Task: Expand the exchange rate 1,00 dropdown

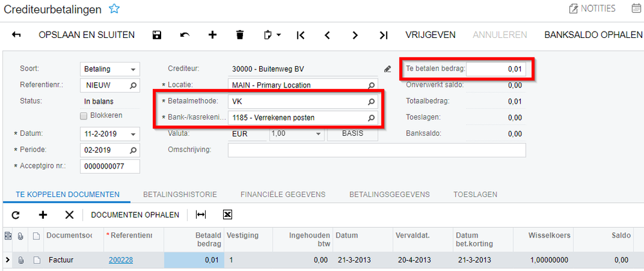Action: tap(317, 134)
